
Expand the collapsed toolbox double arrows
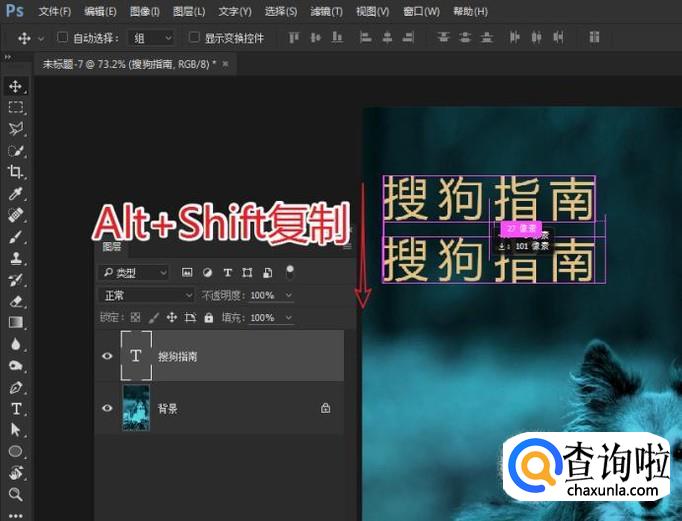click(x=8, y=57)
